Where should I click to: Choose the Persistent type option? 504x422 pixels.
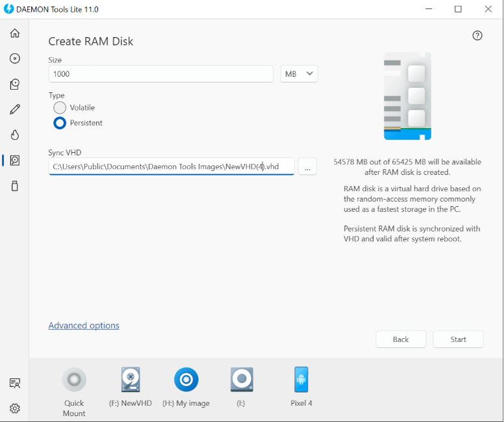pyautogui.click(x=60, y=123)
